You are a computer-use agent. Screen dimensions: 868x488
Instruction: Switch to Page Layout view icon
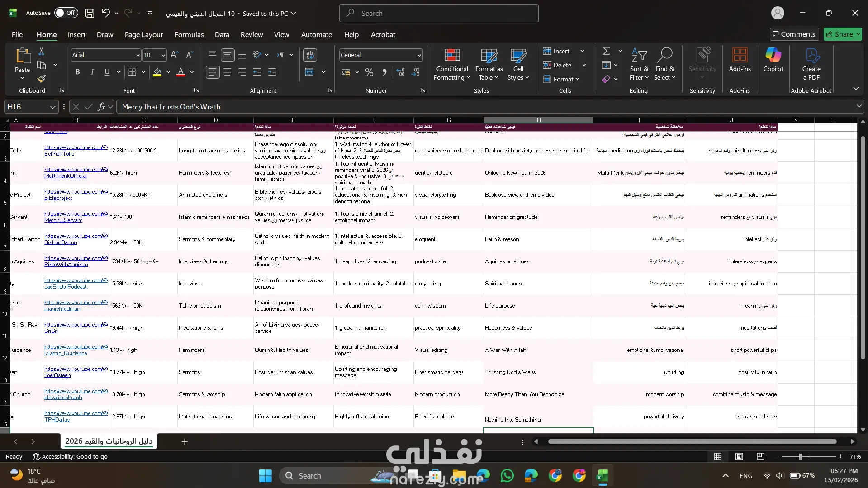(x=739, y=456)
